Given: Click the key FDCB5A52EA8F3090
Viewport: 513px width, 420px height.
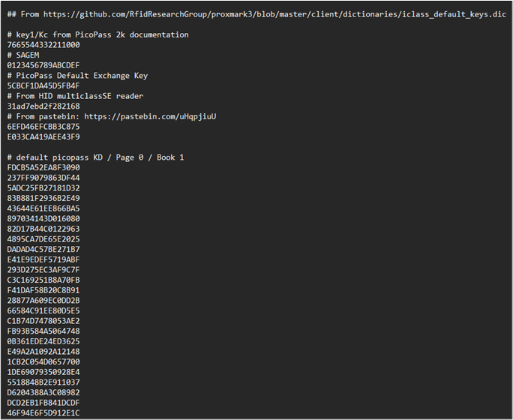Looking at the screenshot, I should click(43, 167).
